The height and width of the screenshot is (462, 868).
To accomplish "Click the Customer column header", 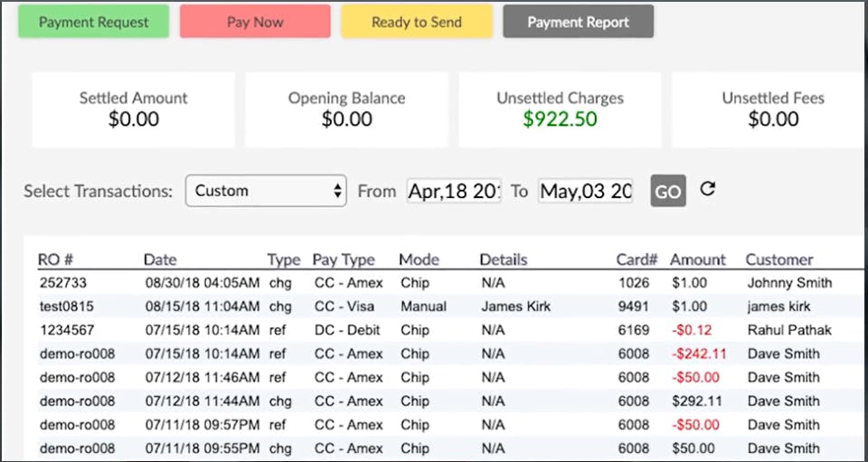I will [778, 259].
